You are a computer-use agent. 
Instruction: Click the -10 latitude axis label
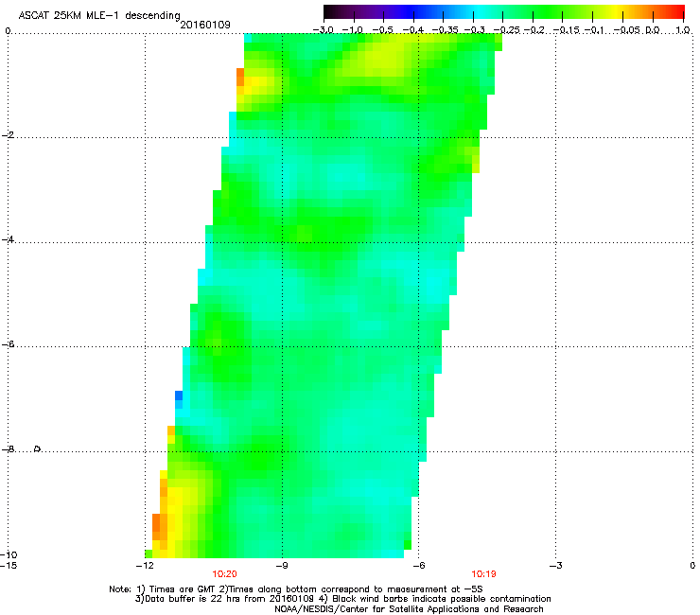[9, 554]
